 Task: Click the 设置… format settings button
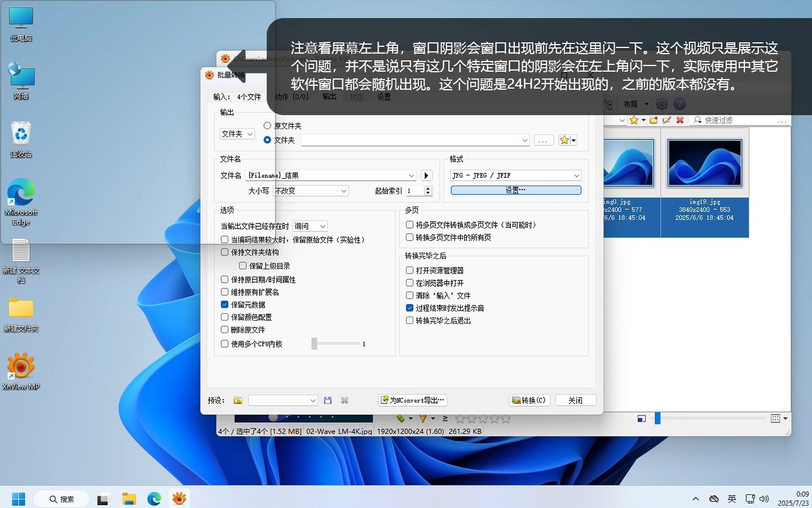[516, 190]
